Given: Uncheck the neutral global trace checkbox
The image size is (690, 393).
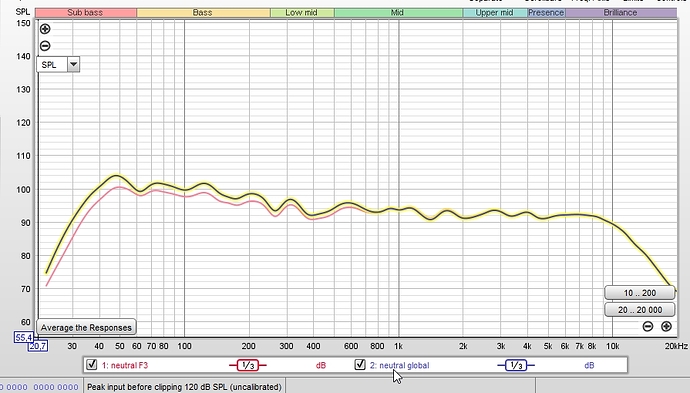Looking at the screenshot, I should [360, 364].
